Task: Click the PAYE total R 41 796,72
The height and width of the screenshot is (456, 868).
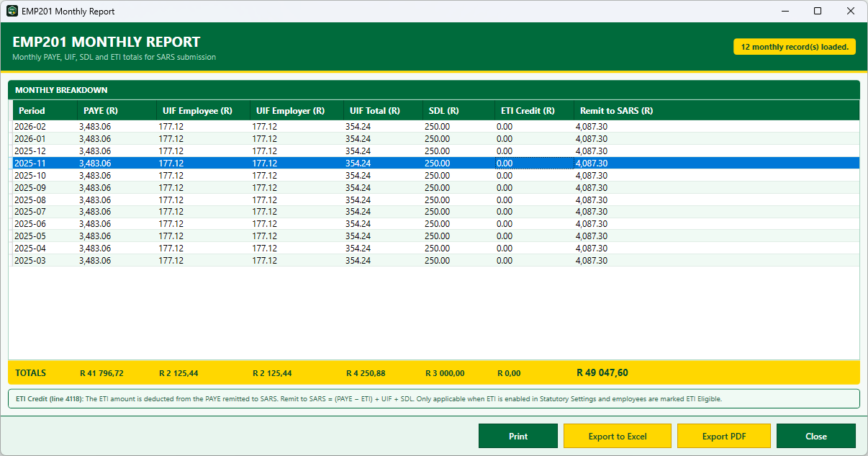Action: pos(101,373)
